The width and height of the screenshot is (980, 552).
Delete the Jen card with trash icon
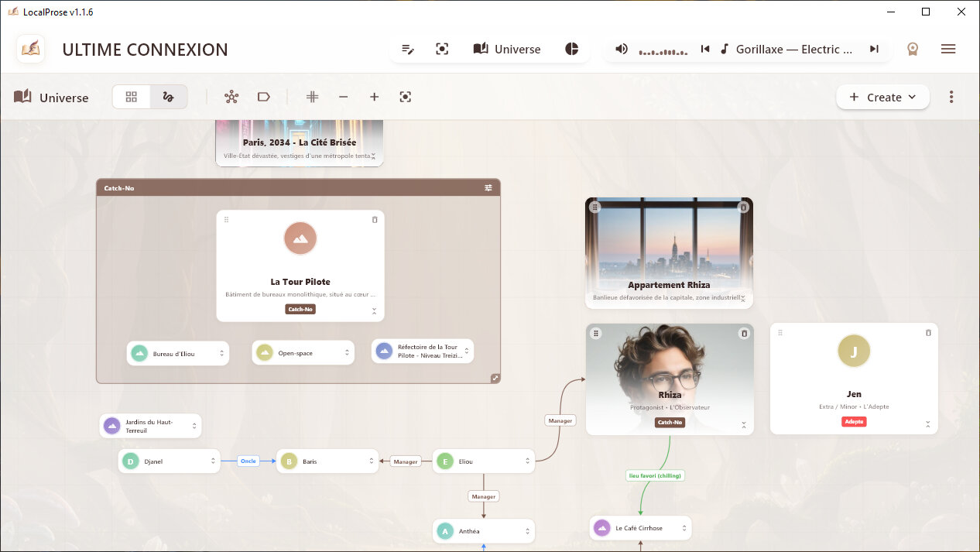click(x=928, y=333)
